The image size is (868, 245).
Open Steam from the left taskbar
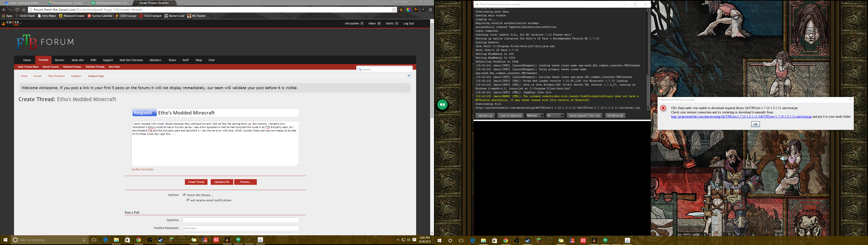pyautogui.click(x=161, y=240)
